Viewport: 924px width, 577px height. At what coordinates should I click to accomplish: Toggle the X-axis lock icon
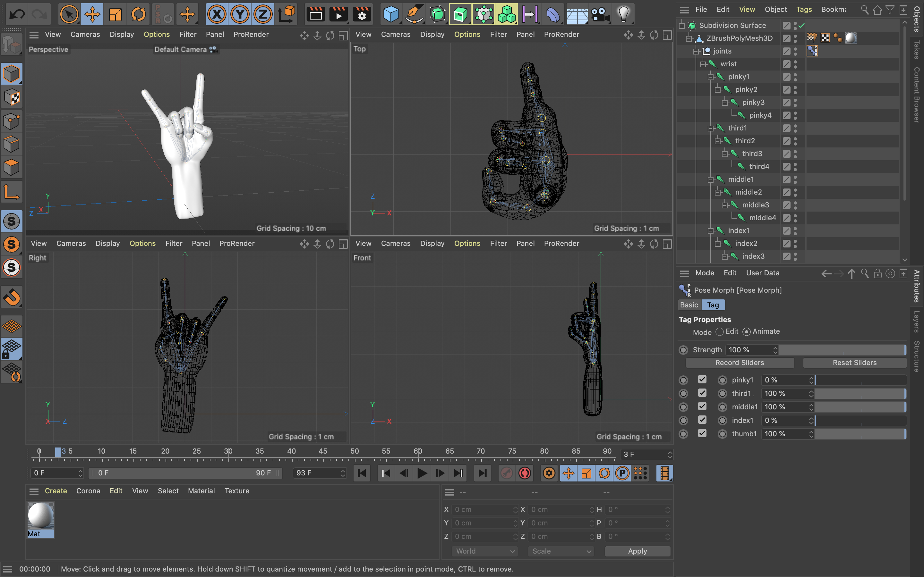pyautogui.click(x=217, y=14)
